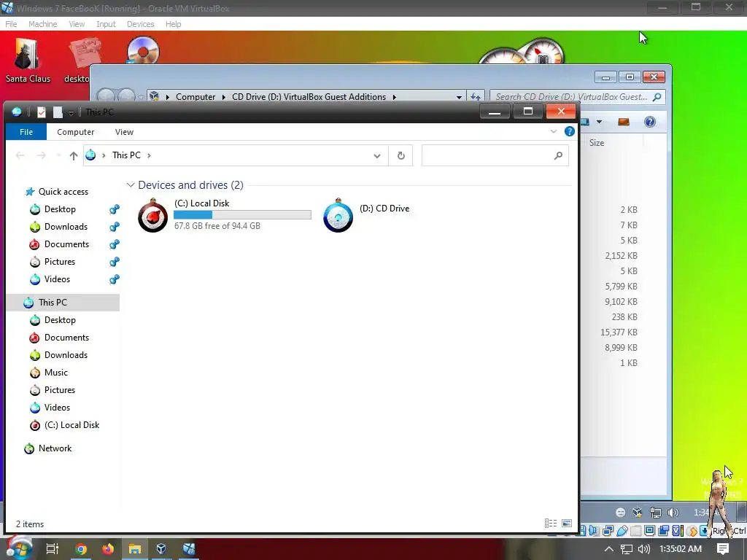Toggle the preview pane icon in CD Drive window
This screenshot has height=560, width=747.
(x=623, y=122)
